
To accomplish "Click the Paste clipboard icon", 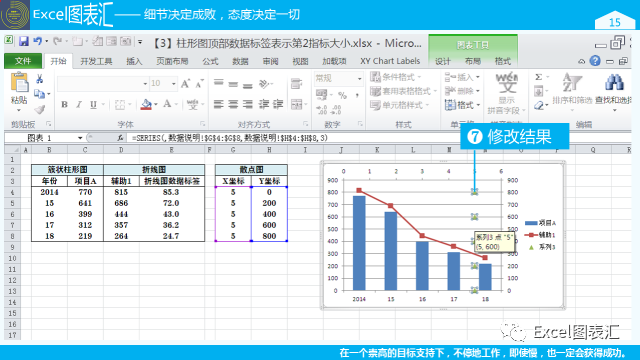I will click(x=19, y=83).
